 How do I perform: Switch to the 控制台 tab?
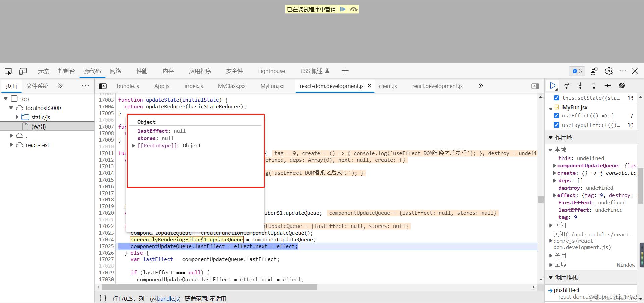[66, 71]
